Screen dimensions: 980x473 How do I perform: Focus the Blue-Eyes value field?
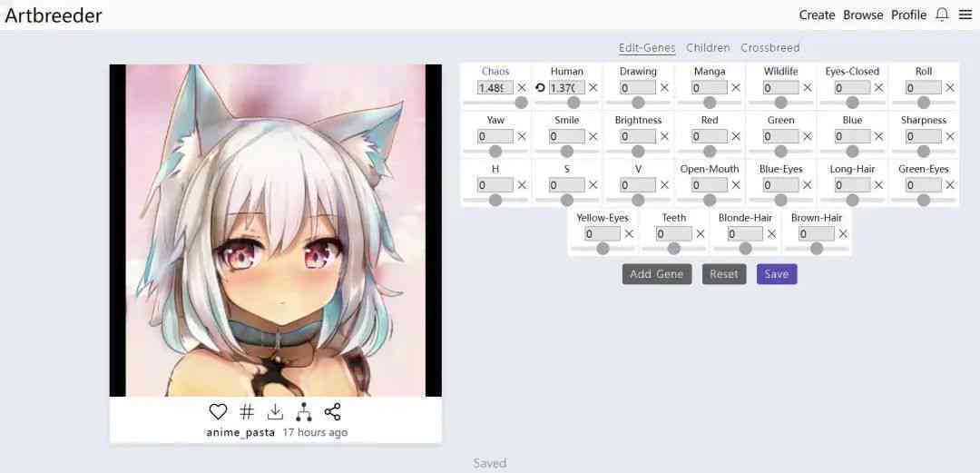point(780,185)
